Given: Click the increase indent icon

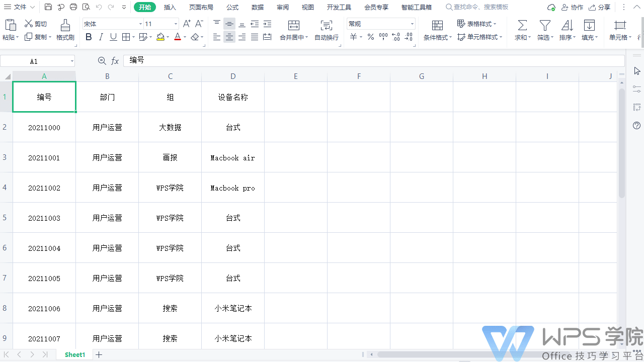Looking at the screenshot, I should pyautogui.click(x=267, y=24).
